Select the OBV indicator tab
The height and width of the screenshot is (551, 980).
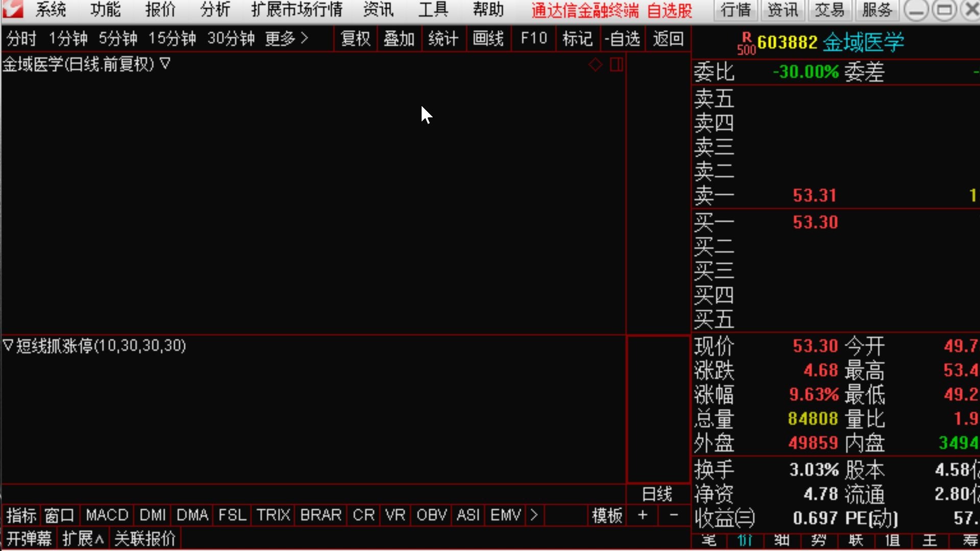pyautogui.click(x=431, y=515)
